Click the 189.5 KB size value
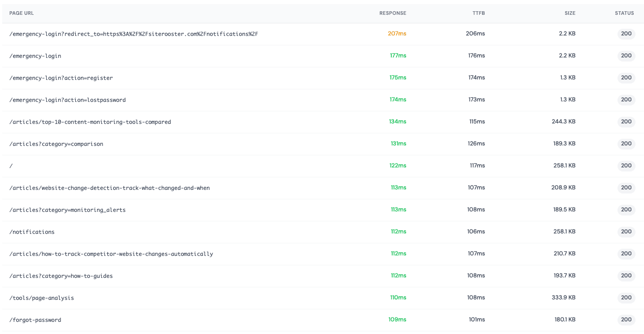The image size is (644, 334). [x=565, y=210]
